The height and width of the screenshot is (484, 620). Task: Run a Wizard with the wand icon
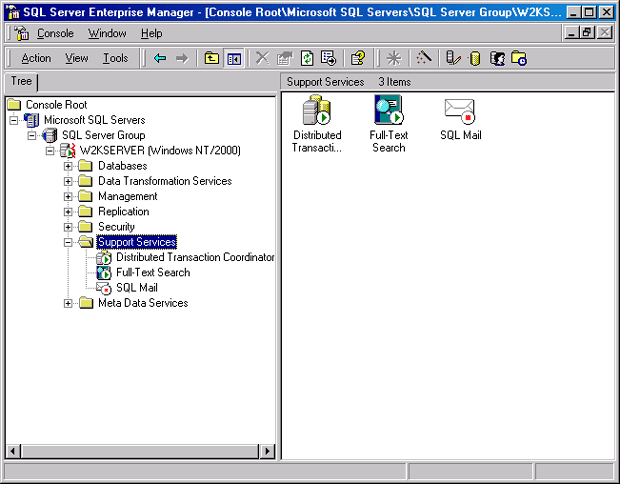tap(424, 59)
